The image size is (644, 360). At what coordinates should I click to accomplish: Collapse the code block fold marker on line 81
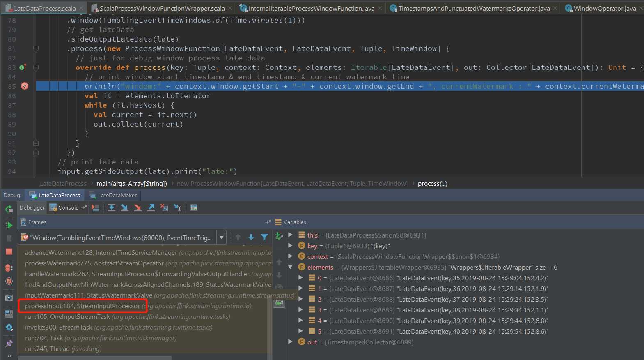36,48
